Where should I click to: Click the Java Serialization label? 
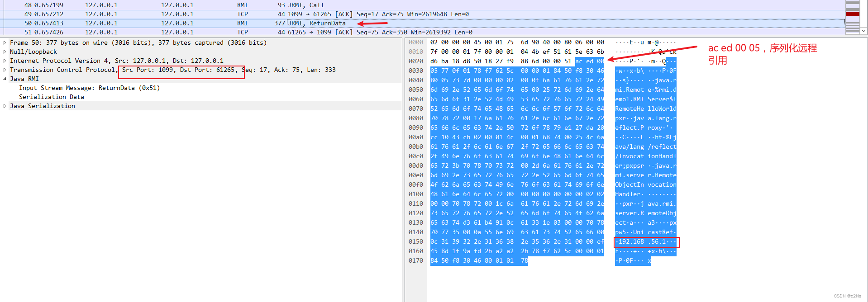(x=43, y=106)
